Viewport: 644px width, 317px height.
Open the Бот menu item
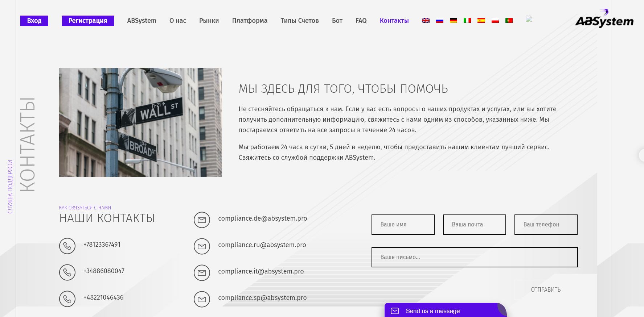point(337,21)
